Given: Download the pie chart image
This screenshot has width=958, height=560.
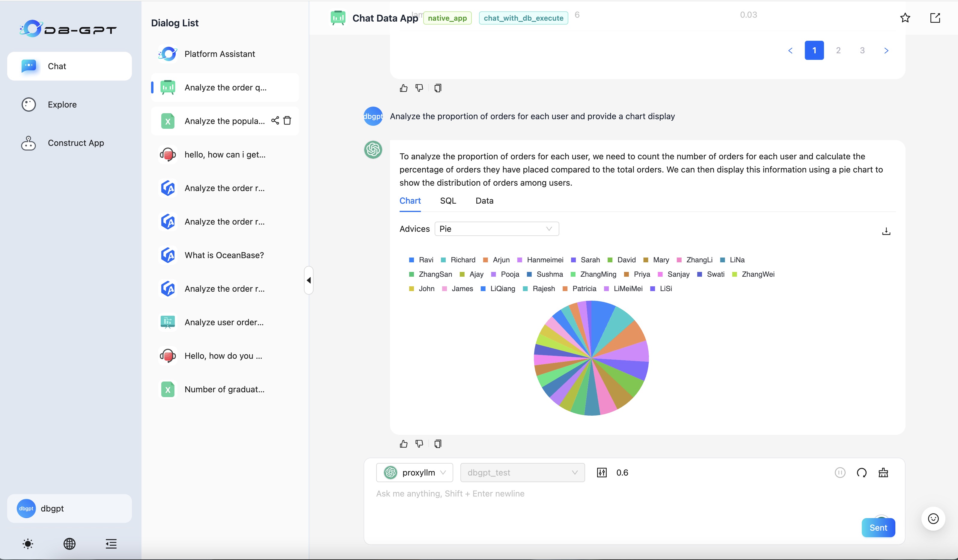Looking at the screenshot, I should (886, 231).
